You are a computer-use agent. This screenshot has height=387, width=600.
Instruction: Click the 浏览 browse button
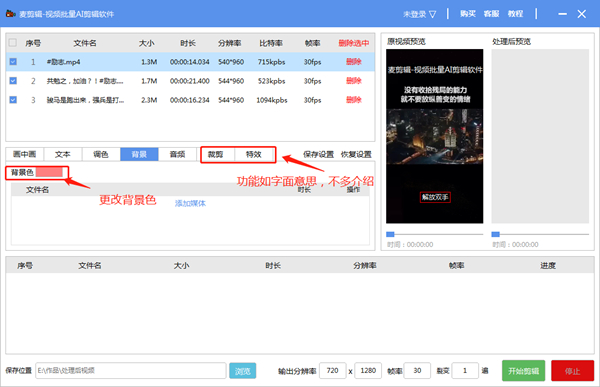[x=243, y=371]
